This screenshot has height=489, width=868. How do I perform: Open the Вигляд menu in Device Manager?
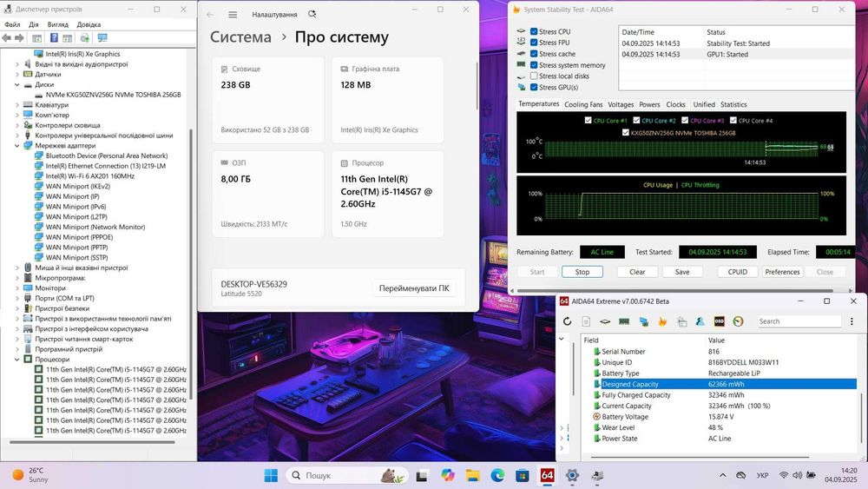(x=57, y=24)
